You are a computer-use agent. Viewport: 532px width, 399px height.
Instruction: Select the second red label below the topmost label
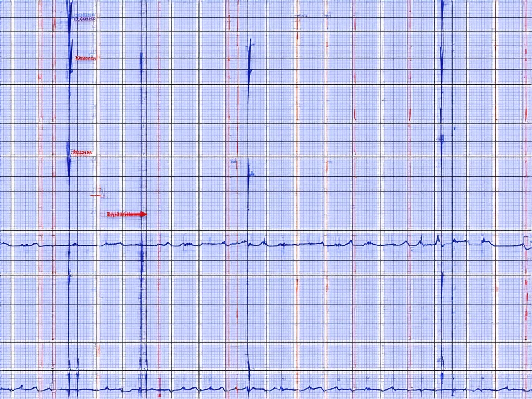[85, 59]
